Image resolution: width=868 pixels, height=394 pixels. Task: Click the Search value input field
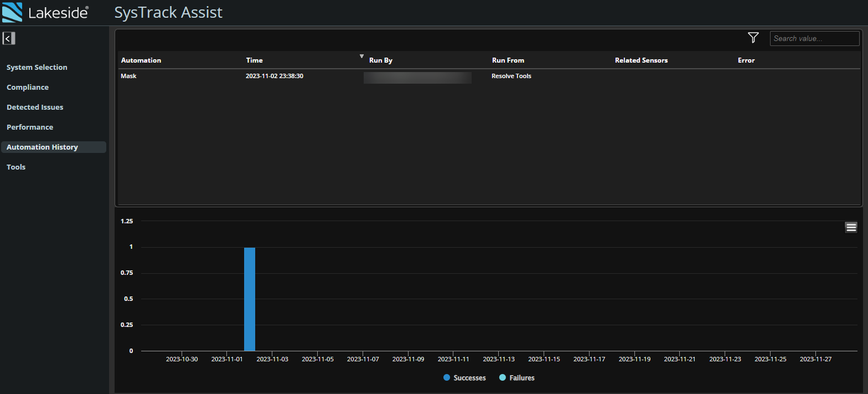814,39
